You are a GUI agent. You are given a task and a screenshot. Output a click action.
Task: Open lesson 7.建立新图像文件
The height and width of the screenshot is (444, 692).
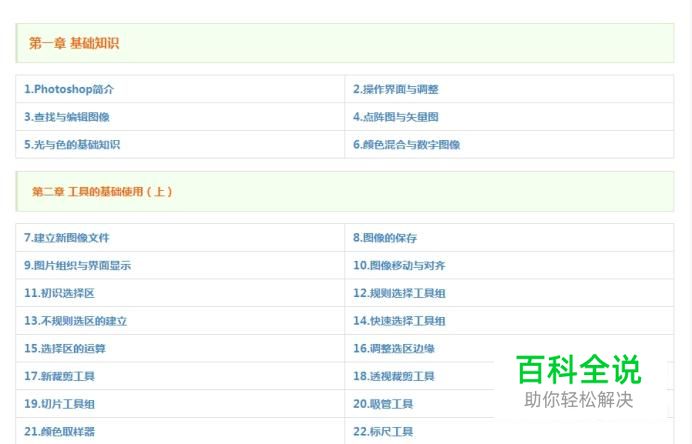click(x=67, y=238)
